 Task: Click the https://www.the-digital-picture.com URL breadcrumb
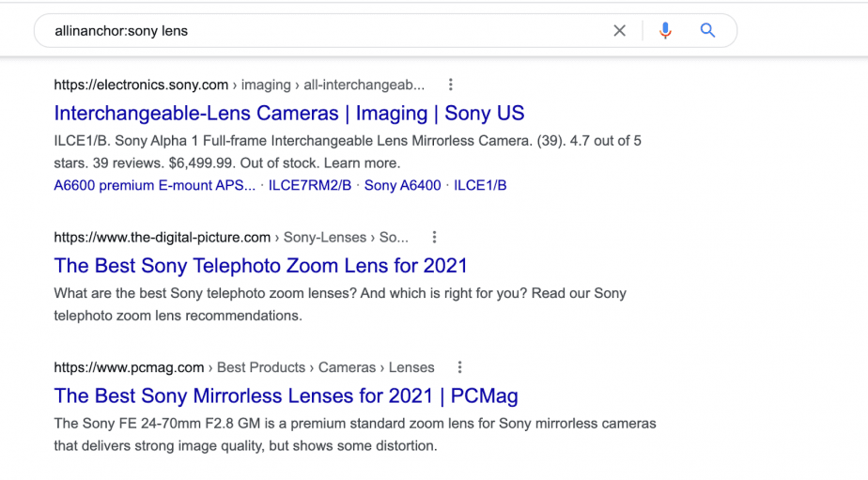(231, 238)
